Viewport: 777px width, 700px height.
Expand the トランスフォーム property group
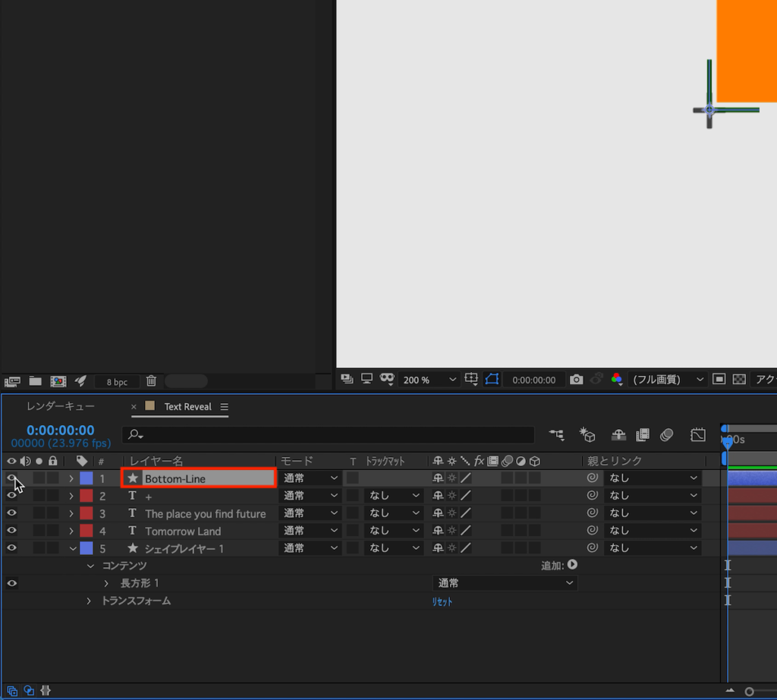pyautogui.click(x=89, y=601)
